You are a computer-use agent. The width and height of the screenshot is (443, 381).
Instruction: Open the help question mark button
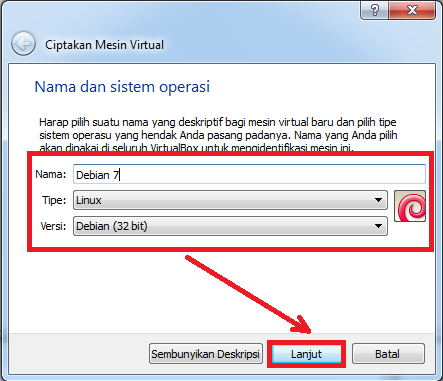[374, 10]
